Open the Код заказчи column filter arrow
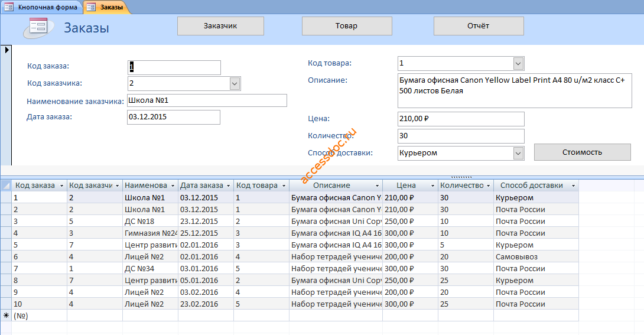 tap(117, 186)
